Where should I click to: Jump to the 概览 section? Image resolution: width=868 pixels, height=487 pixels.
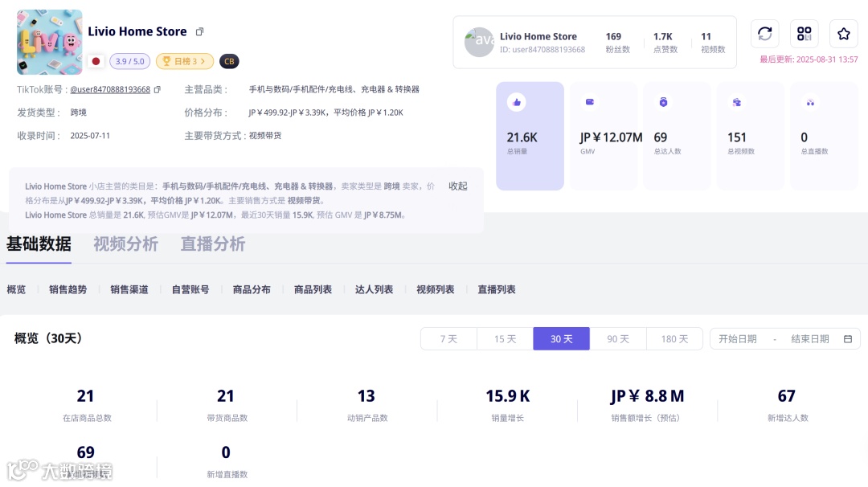[x=16, y=289]
